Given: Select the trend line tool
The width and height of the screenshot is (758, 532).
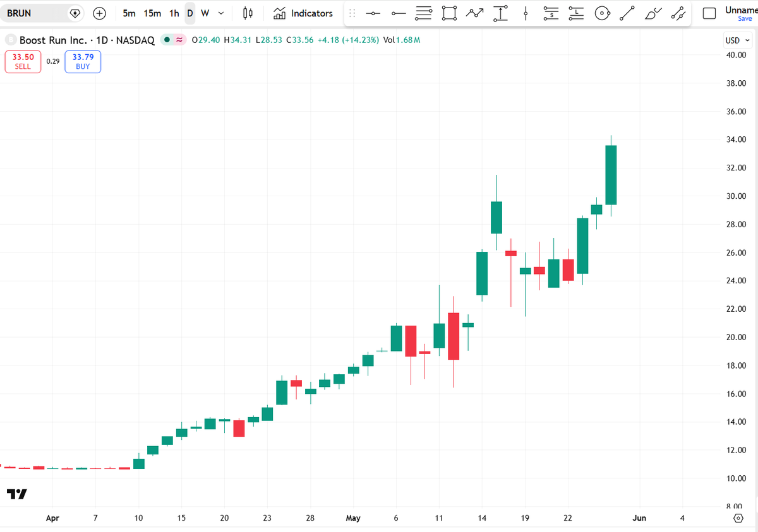Looking at the screenshot, I should [627, 13].
